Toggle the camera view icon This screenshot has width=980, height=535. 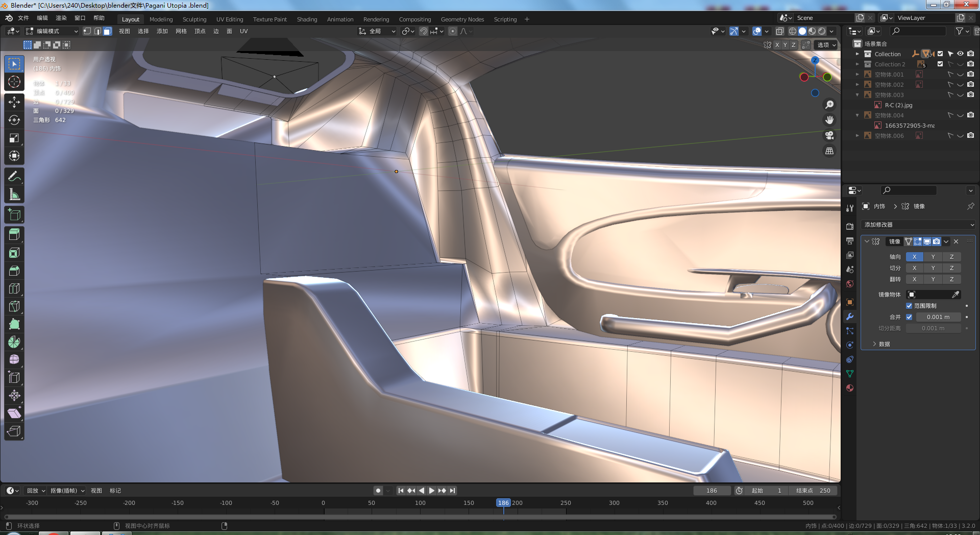click(829, 135)
